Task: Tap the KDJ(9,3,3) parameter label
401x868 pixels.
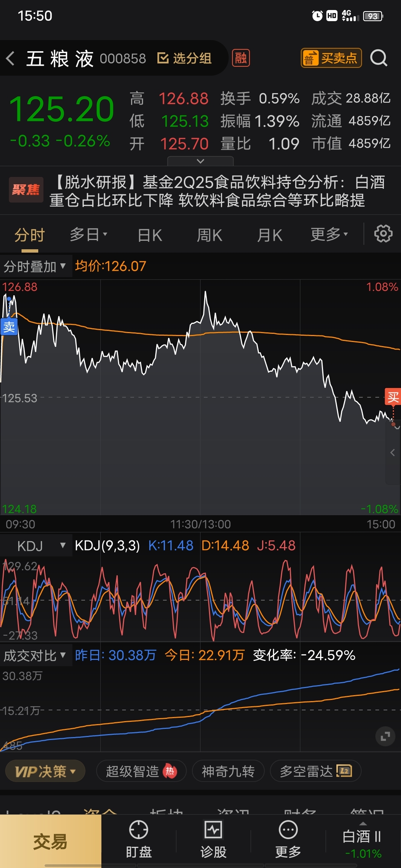Action: point(107,546)
